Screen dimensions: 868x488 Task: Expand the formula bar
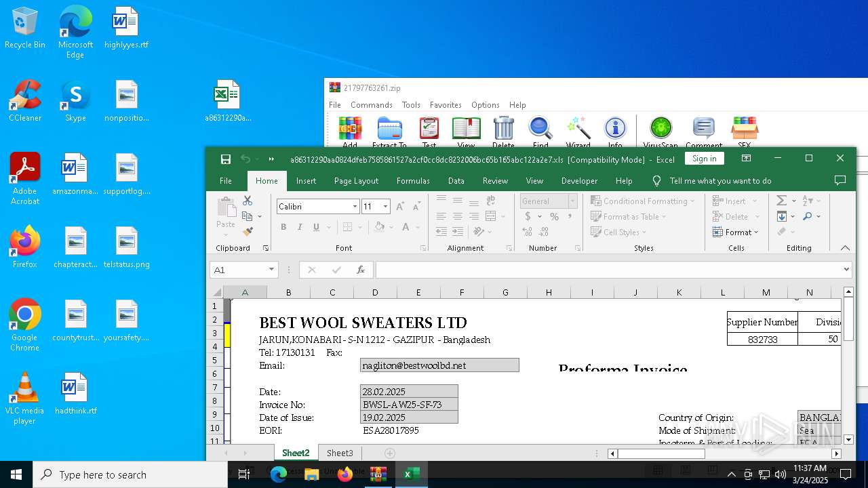[846, 270]
